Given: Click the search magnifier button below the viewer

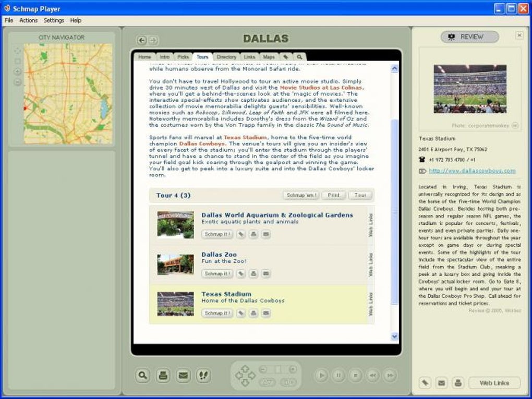Looking at the screenshot, I should click(x=143, y=375).
